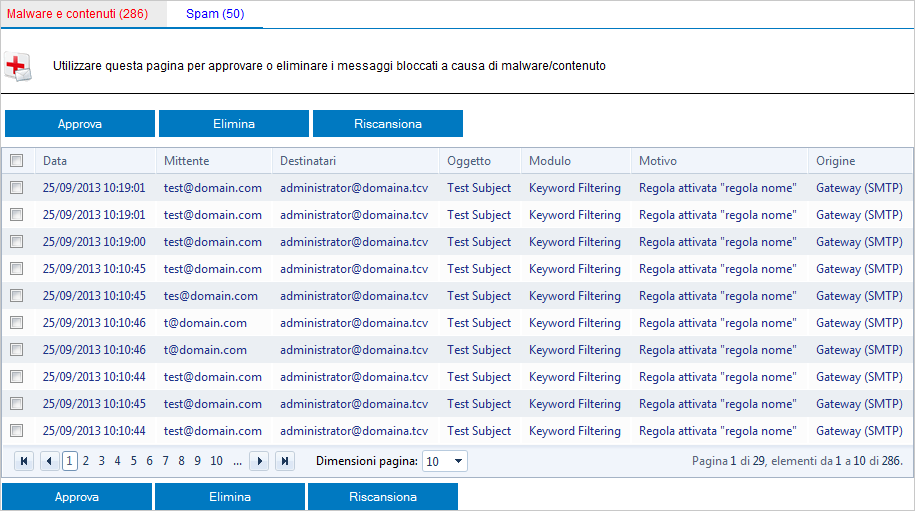Image resolution: width=915 pixels, height=511 pixels.
Task: Click the bottom Riscansiona button
Action: point(383,497)
